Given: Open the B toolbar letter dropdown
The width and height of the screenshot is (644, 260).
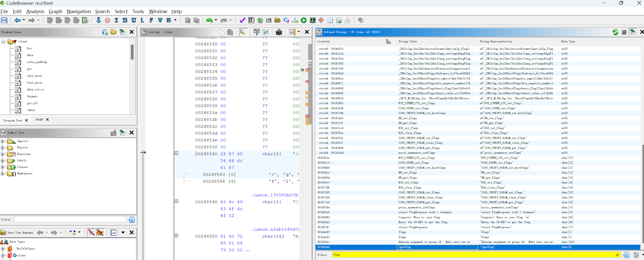Looking at the screenshot, I should pos(175,20).
